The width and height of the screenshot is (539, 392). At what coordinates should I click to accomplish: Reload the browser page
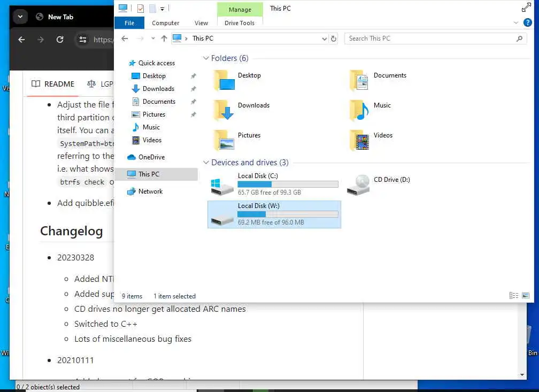[60, 40]
